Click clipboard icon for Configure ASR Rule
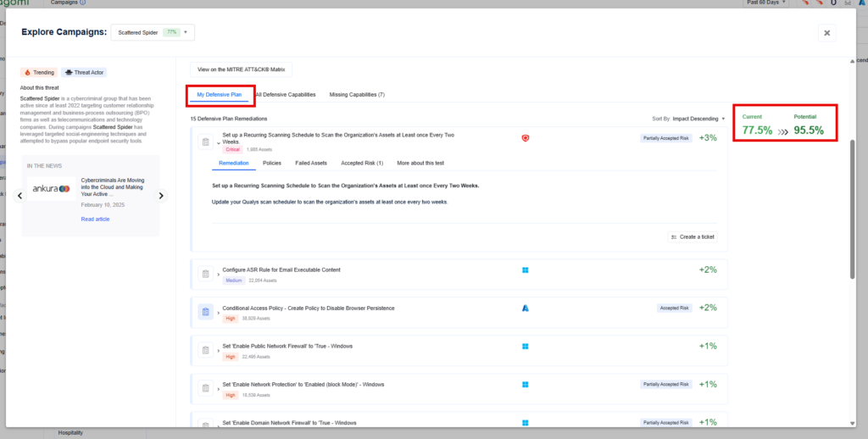This screenshot has height=439, width=868. click(x=205, y=274)
